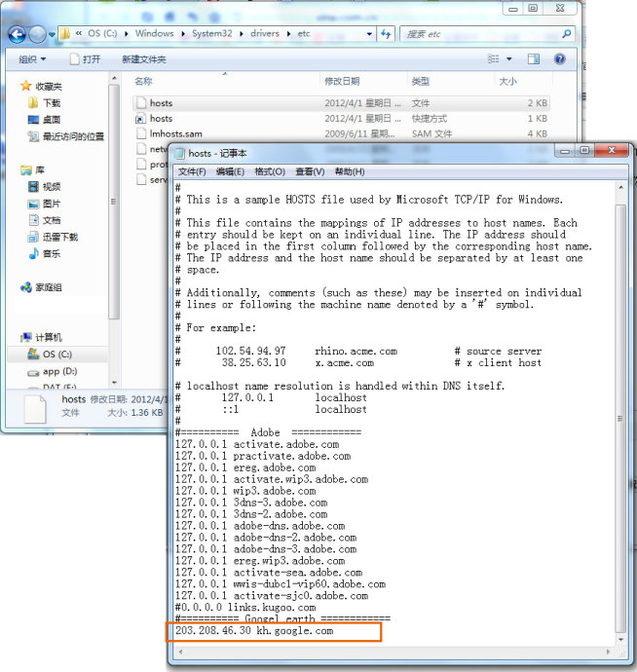Toggle the preview pane icon
The width and height of the screenshot is (637, 672).
pyautogui.click(x=533, y=58)
